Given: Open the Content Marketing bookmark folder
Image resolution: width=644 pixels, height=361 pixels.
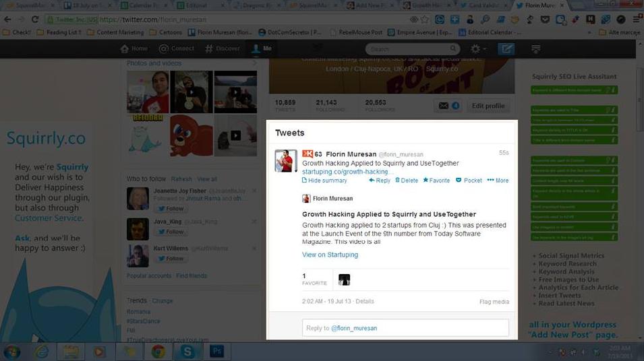Looking at the screenshot, I should (115, 32).
